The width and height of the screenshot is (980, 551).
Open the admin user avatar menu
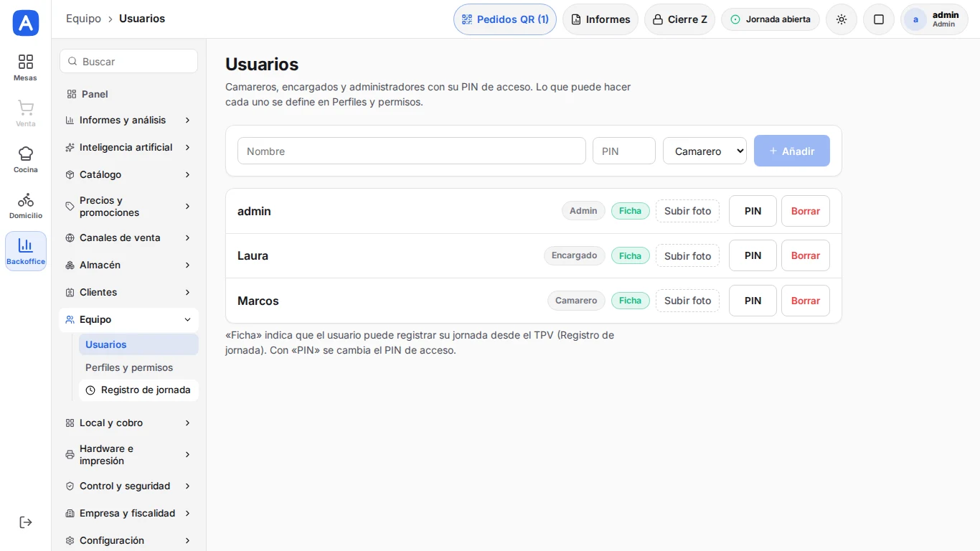point(934,19)
